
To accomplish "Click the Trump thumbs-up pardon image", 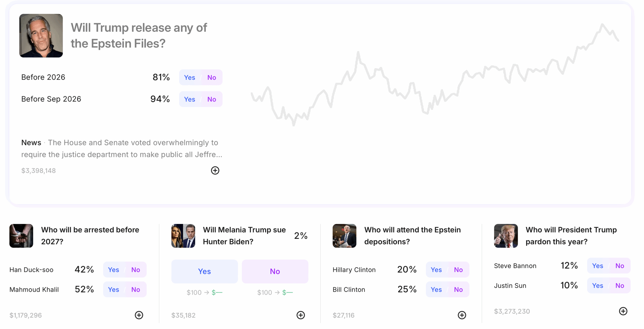I will point(506,236).
